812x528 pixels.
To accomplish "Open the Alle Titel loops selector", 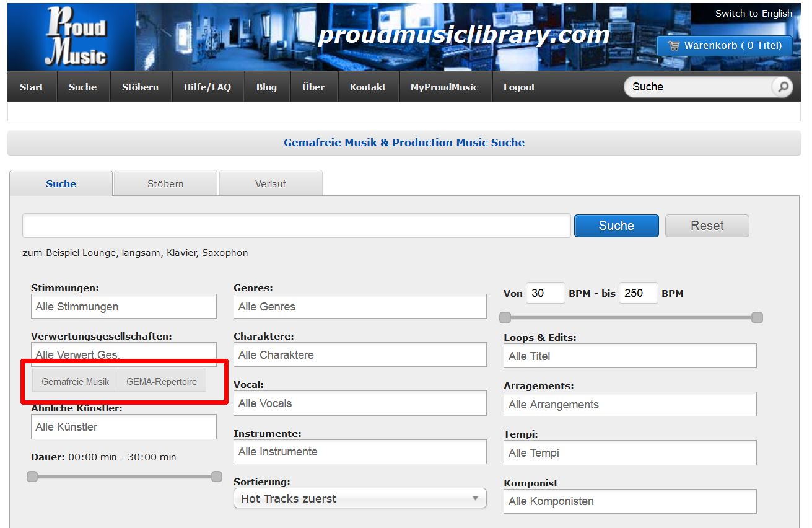I will tap(630, 356).
